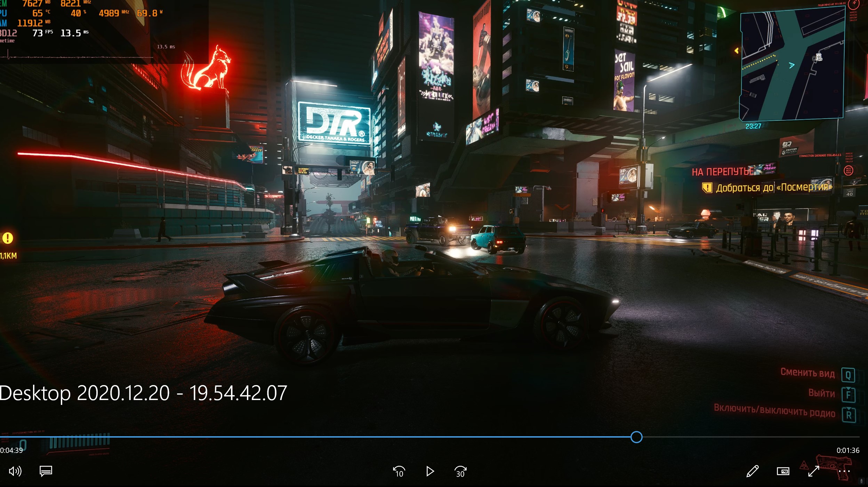
Task: Open the volume control speaker icon
Action: tap(15, 471)
